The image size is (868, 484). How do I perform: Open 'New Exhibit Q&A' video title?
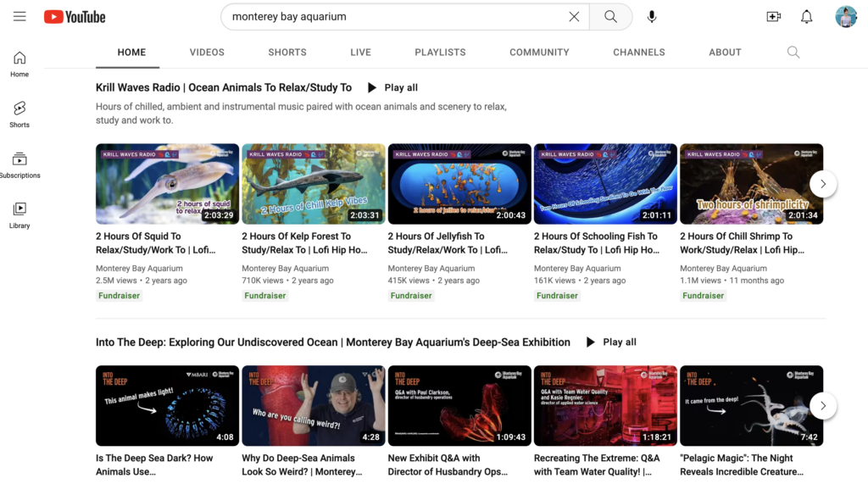click(x=448, y=465)
